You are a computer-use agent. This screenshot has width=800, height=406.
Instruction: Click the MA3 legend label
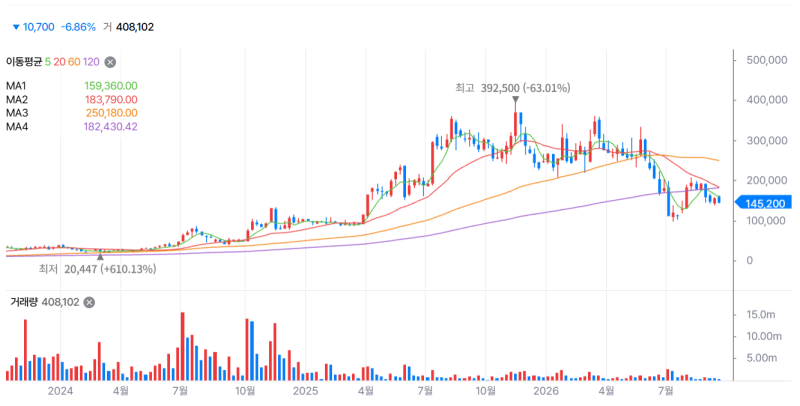point(17,113)
